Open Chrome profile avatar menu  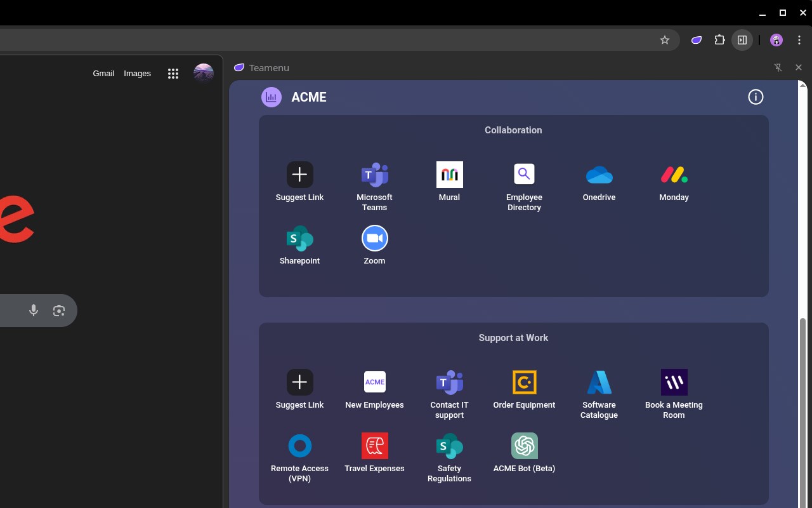point(776,40)
